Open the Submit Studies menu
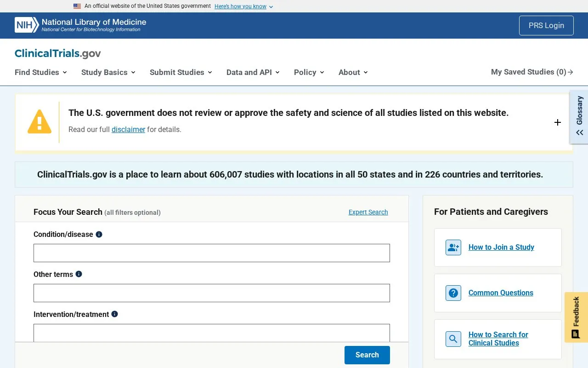 click(x=181, y=72)
